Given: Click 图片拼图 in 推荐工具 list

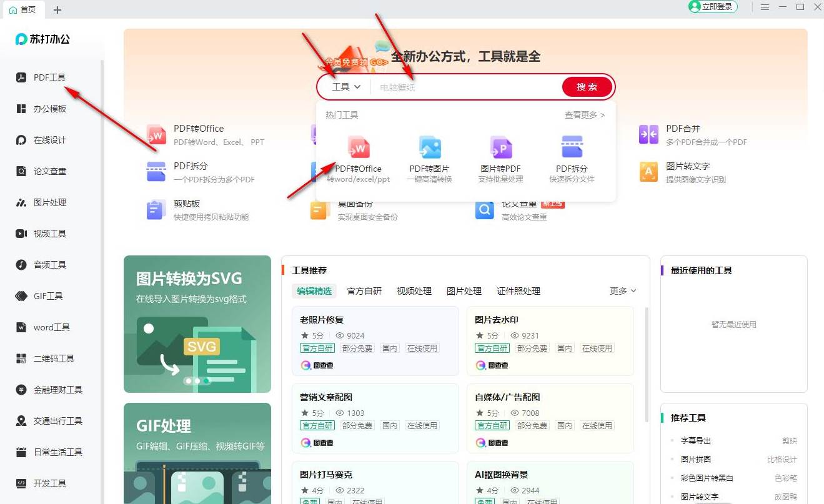Looking at the screenshot, I should [696, 460].
